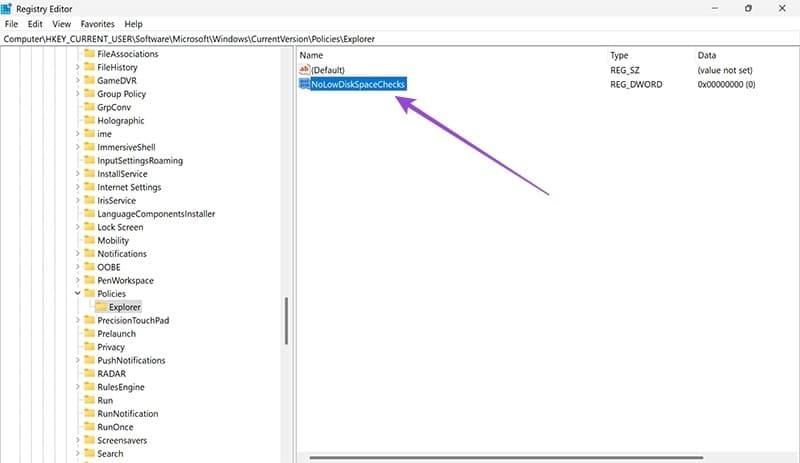Click the NoLowDiskSpaceChecks DWORD value icon
Screen dimensions: 800x463
(305, 85)
